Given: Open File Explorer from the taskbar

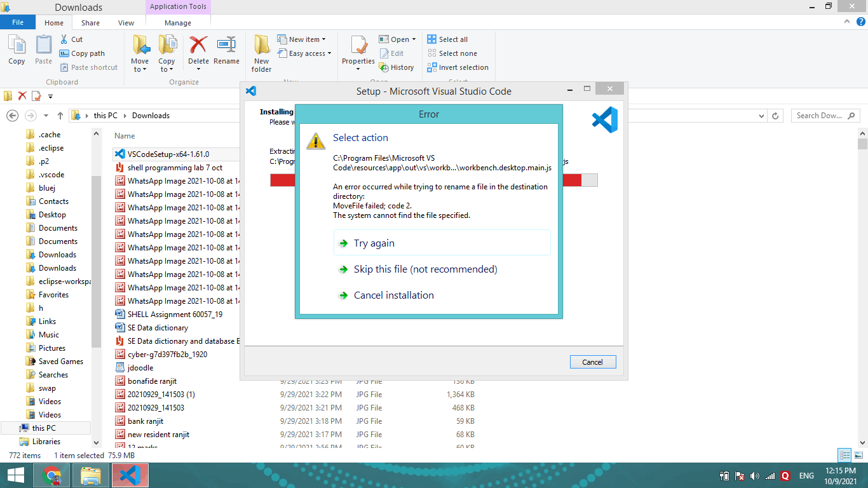Looking at the screenshot, I should click(x=91, y=475).
